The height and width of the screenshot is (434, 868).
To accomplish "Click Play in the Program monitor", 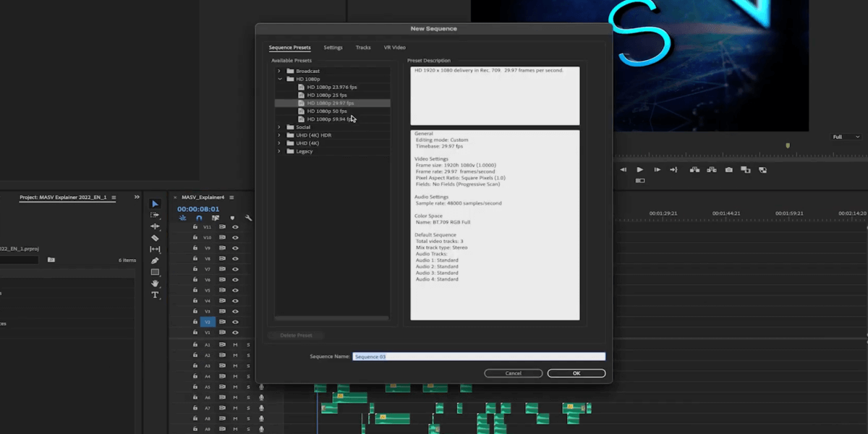I will [639, 169].
